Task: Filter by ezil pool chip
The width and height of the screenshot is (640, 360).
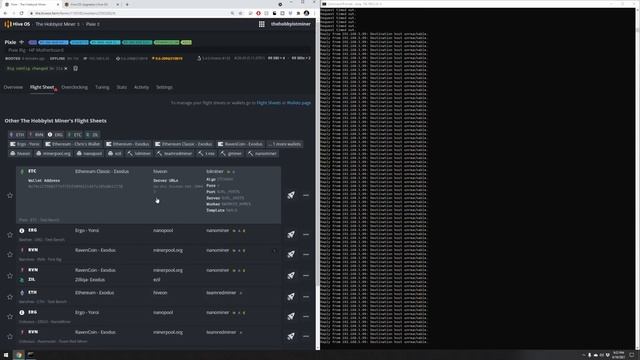Action: click(x=115, y=153)
